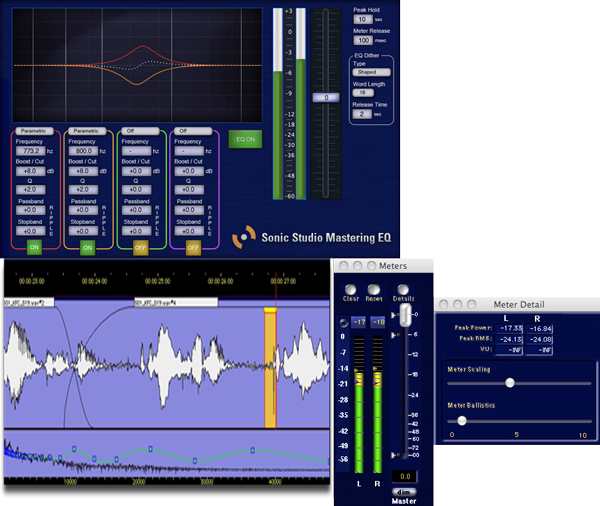
Task: Click the -17 left peak readout
Action: tap(359, 322)
